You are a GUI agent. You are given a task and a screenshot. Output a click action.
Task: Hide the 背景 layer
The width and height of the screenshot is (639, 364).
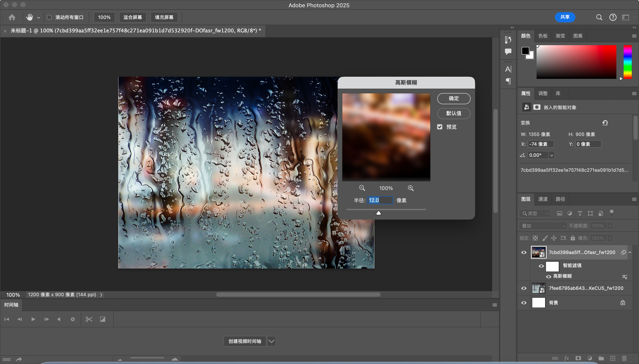(x=524, y=303)
